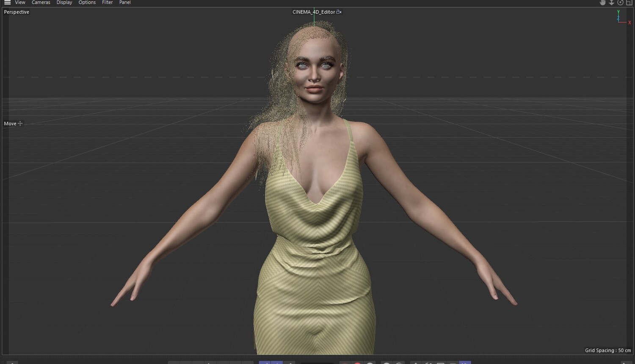Click the CINEMA_4D_Editor camera label

314,12
